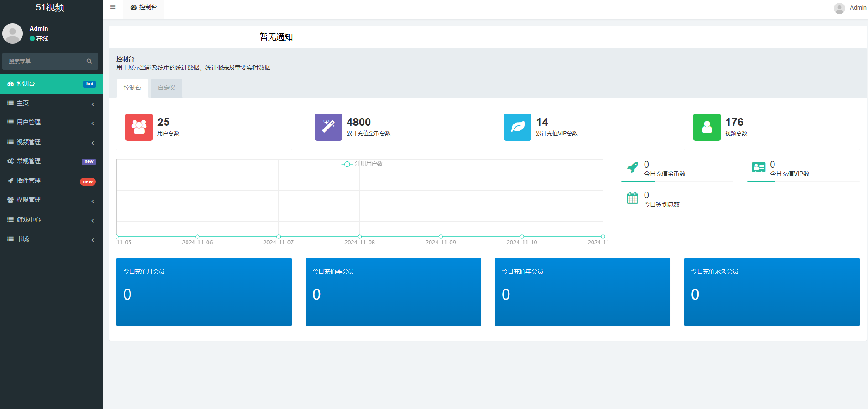The image size is (868, 409).
Task: Click the purple magic wand coins icon
Action: 328,127
